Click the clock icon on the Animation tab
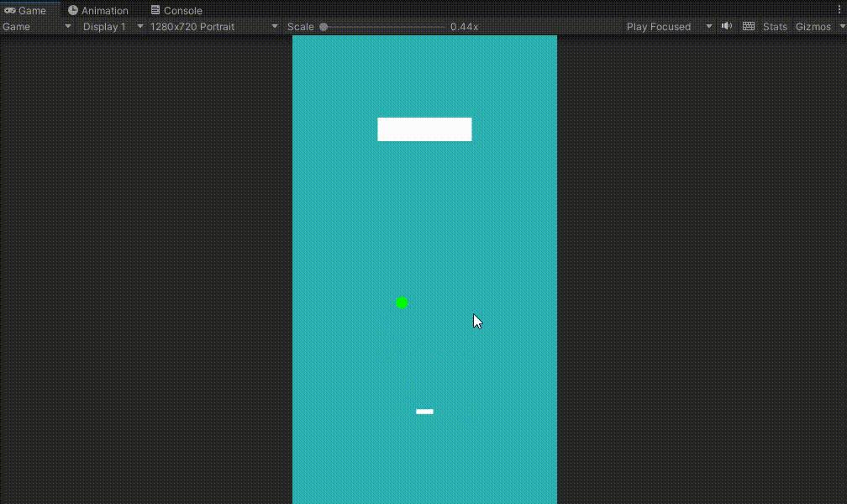Screen dimensions: 847x504 tap(74, 10)
